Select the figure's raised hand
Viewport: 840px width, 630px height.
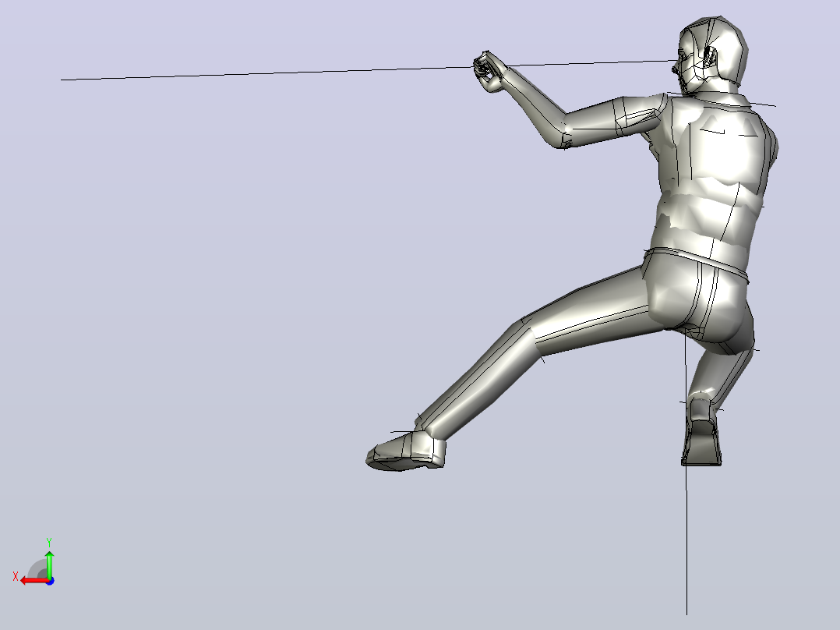click(490, 72)
